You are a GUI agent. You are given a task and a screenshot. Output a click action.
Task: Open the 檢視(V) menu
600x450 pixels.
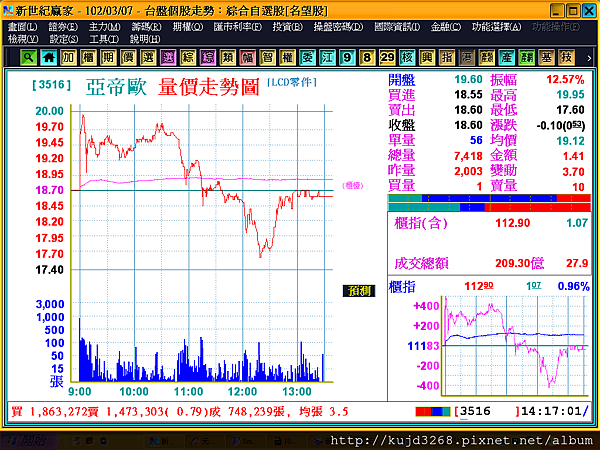pos(23,39)
